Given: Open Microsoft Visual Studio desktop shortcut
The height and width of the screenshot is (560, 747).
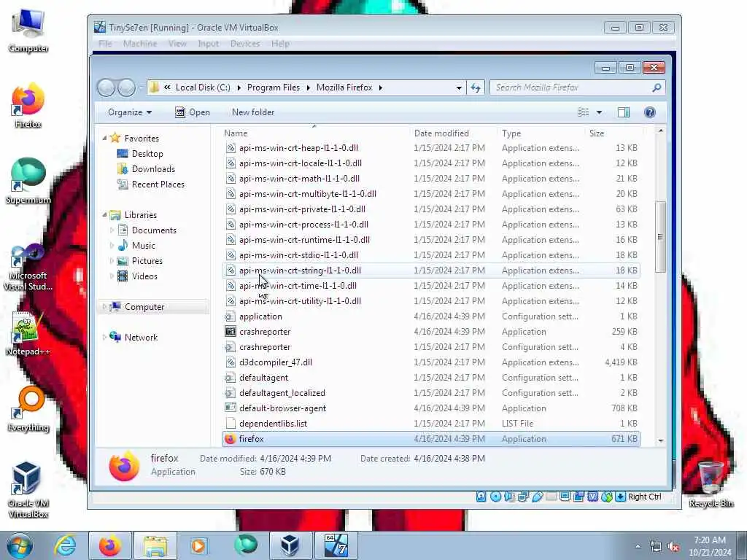Looking at the screenshot, I should click(x=28, y=266).
